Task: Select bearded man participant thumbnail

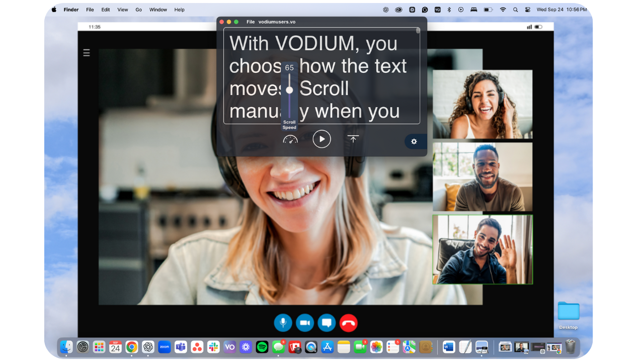Action: [x=482, y=176]
